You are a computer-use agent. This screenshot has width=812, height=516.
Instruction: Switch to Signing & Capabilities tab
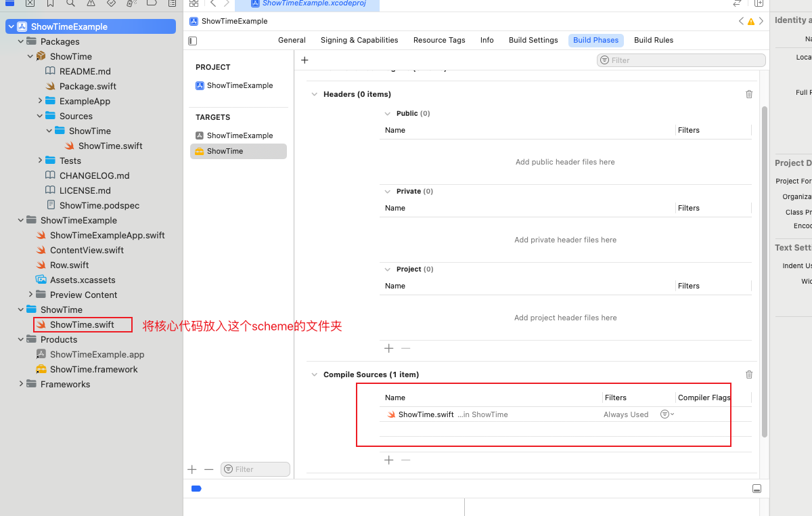tap(359, 40)
